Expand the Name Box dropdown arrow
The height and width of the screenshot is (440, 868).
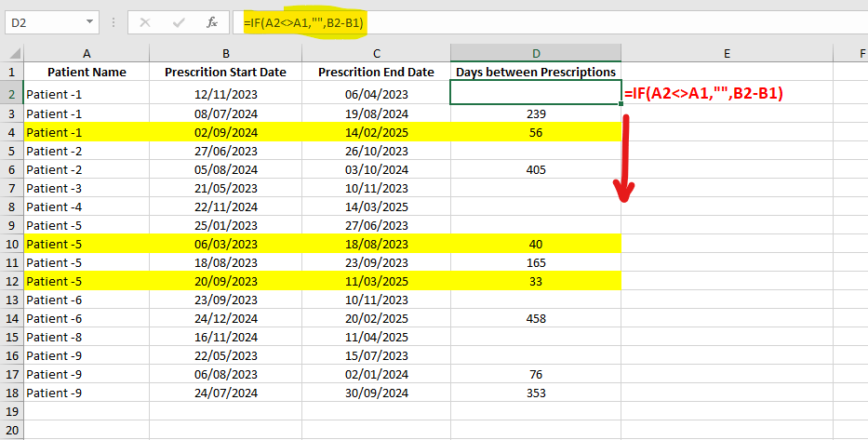89,22
